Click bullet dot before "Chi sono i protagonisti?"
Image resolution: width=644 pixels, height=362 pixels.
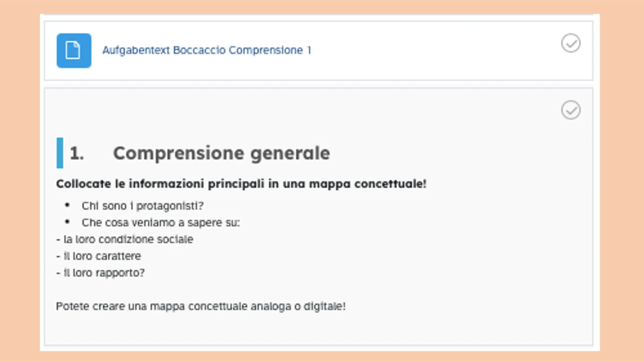pos(68,205)
